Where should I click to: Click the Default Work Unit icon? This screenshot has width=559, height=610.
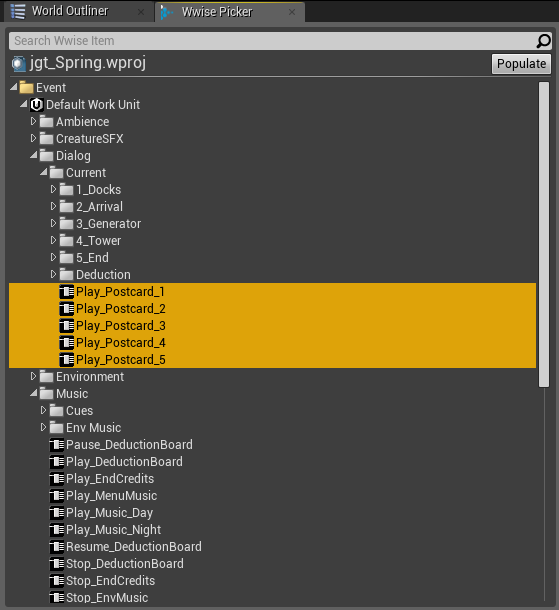point(37,105)
